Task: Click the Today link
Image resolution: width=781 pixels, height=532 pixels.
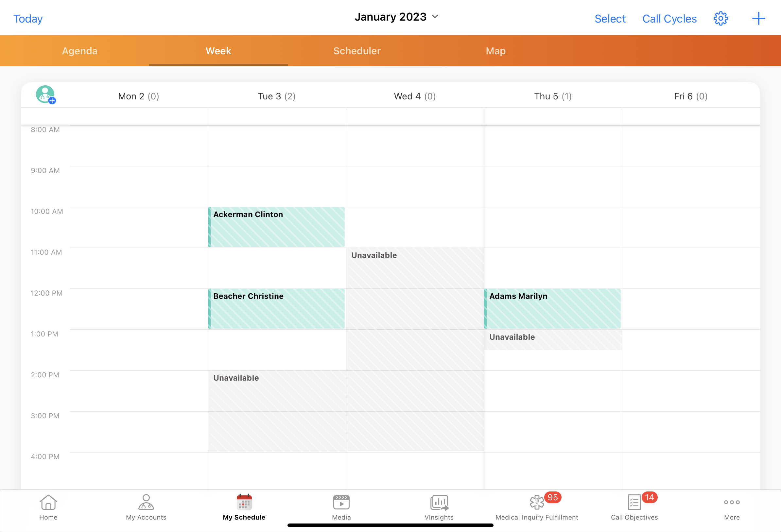Action: click(x=28, y=19)
